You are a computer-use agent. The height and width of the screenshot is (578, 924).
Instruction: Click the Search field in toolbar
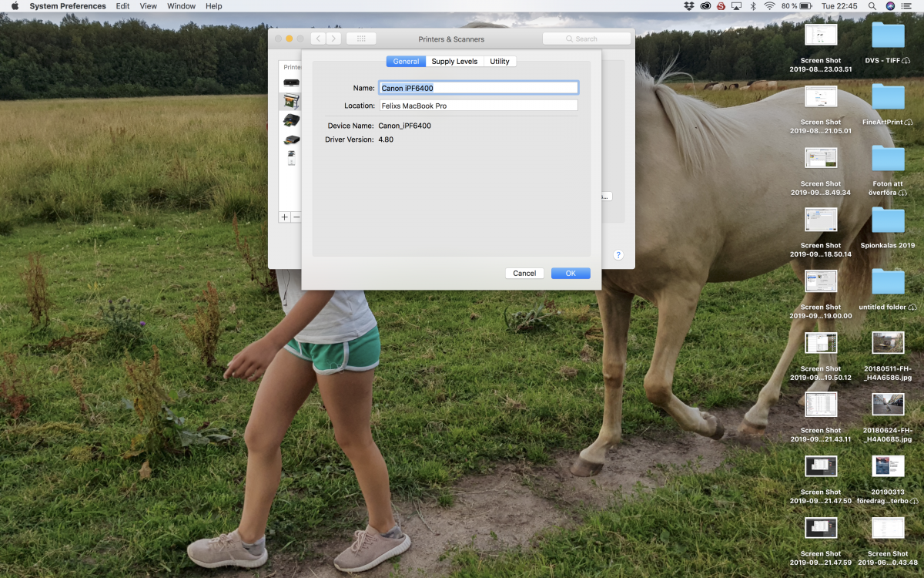587,39
